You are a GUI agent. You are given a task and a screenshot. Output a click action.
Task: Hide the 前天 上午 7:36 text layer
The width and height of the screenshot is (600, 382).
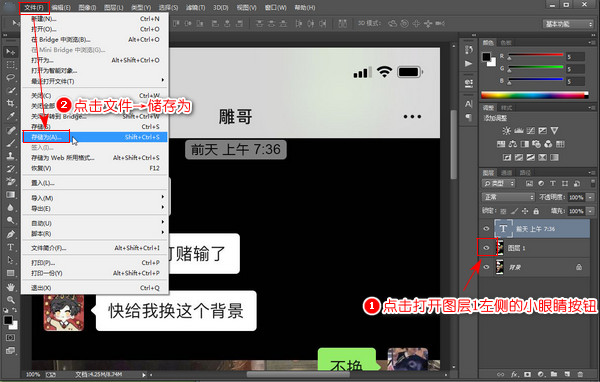[x=486, y=229]
